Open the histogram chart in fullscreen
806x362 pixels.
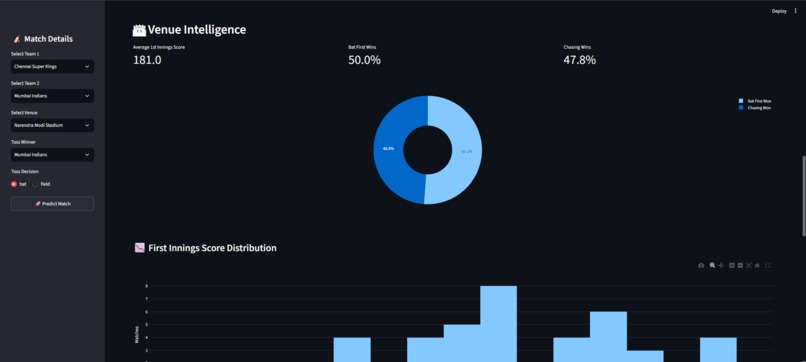pyautogui.click(x=768, y=265)
